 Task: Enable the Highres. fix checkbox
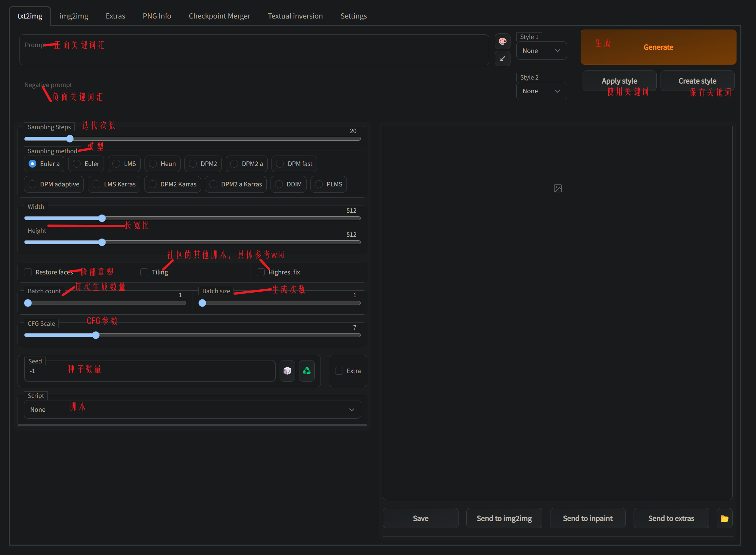(261, 272)
